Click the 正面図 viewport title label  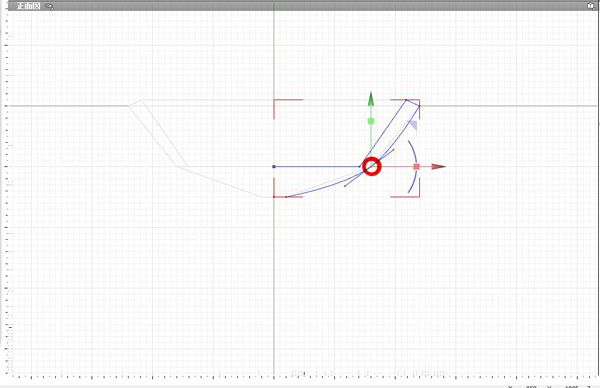[x=29, y=6]
